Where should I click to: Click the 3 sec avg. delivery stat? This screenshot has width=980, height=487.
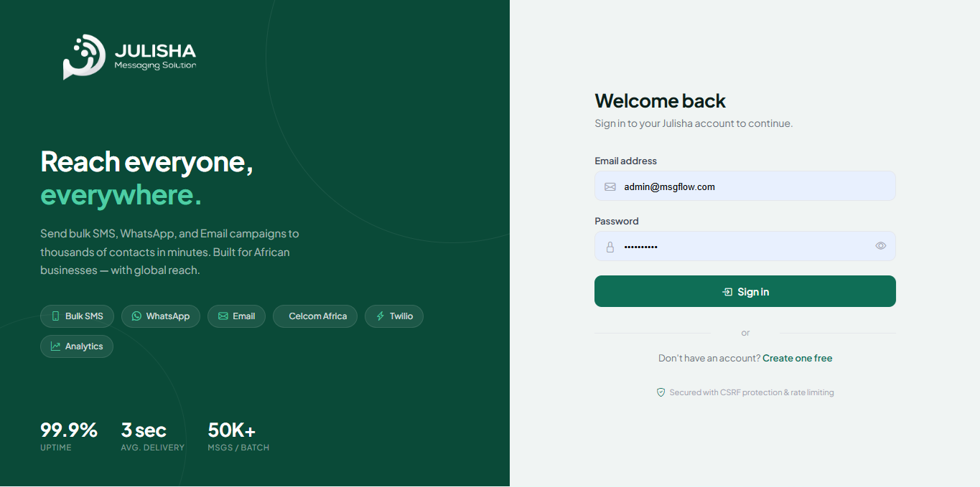(152, 436)
